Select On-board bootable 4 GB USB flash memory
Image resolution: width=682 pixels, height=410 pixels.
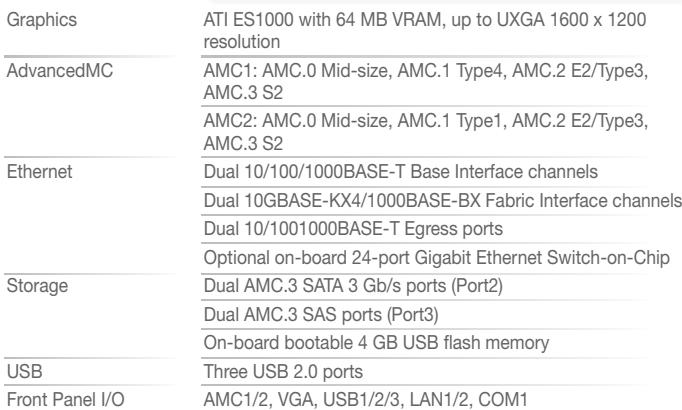tap(376, 343)
